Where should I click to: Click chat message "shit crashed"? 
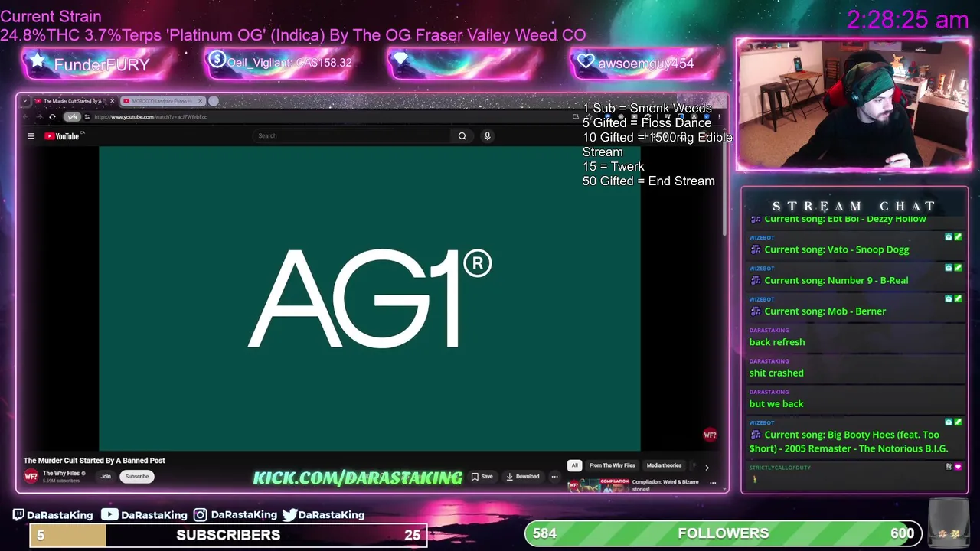point(776,373)
